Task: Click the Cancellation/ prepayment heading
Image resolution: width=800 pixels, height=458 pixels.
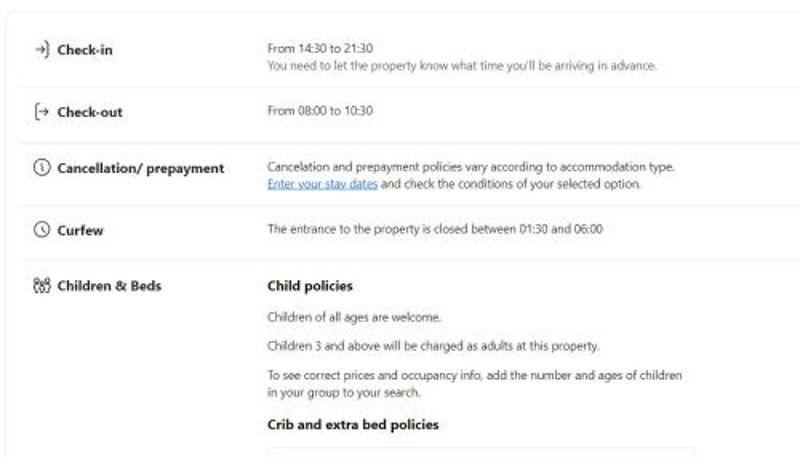Action: pos(140,168)
